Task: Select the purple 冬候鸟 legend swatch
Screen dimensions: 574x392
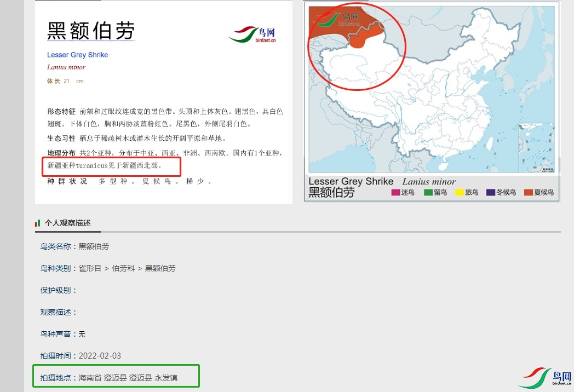Action: pyautogui.click(x=491, y=192)
